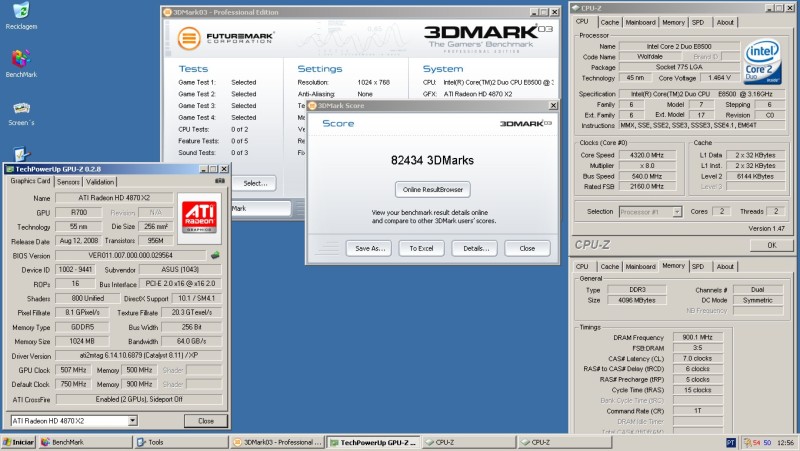
Task: Click the 3DMark Score title bar icon
Action: (312, 106)
